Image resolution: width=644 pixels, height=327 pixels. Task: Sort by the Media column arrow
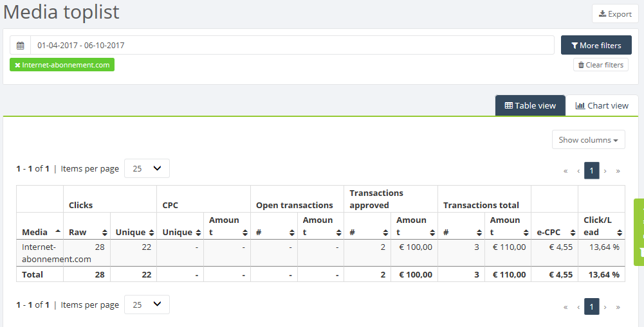point(58,231)
